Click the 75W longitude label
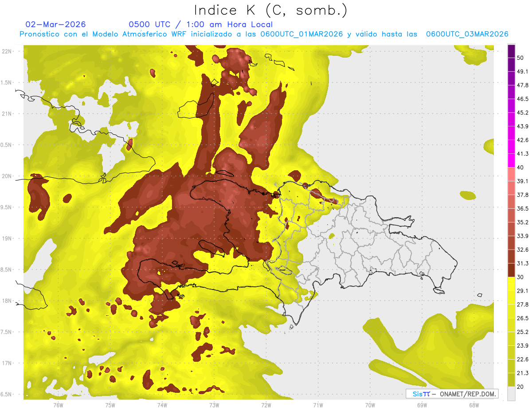The width and height of the screenshot is (532, 411). pos(110,405)
